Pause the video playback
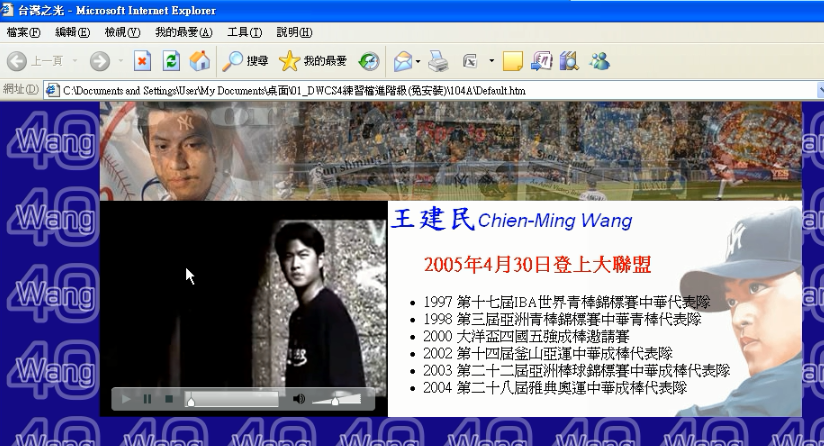The image size is (824, 446). click(148, 399)
